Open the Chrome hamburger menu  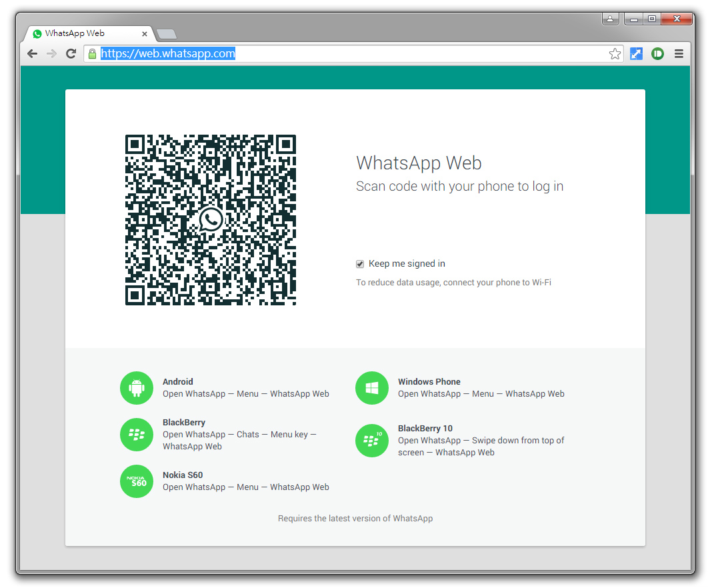[x=679, y=54]
